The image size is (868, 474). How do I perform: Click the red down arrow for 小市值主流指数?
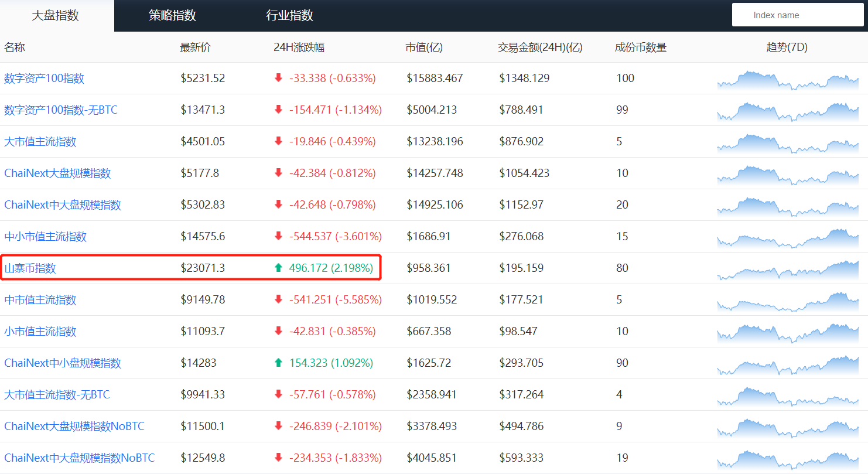tap(278, 331)
